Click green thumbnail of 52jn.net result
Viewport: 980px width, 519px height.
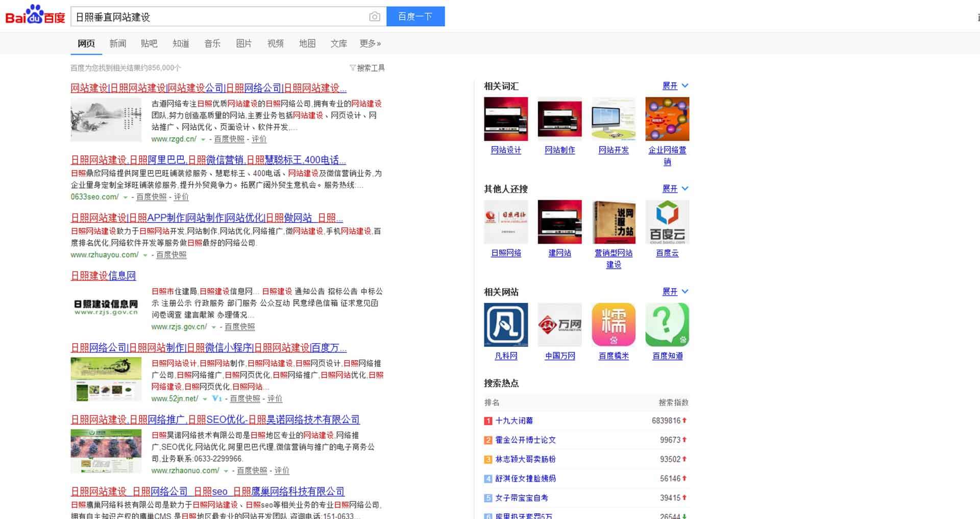coord(106,379)
